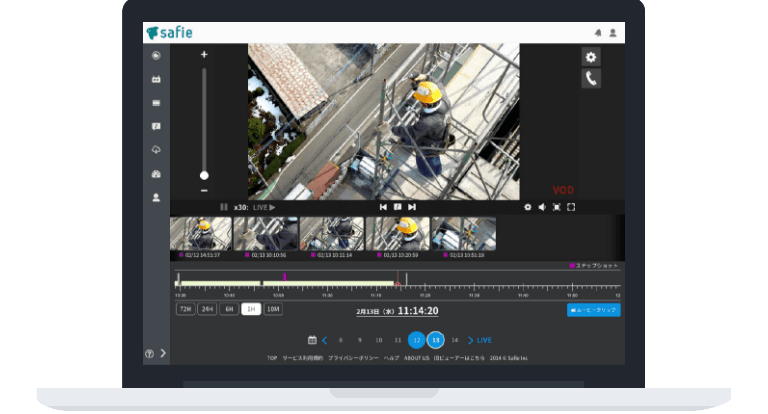Set the timeline range to 6H
This screenshot has height=414, width=768.
(x=229, y=309)
